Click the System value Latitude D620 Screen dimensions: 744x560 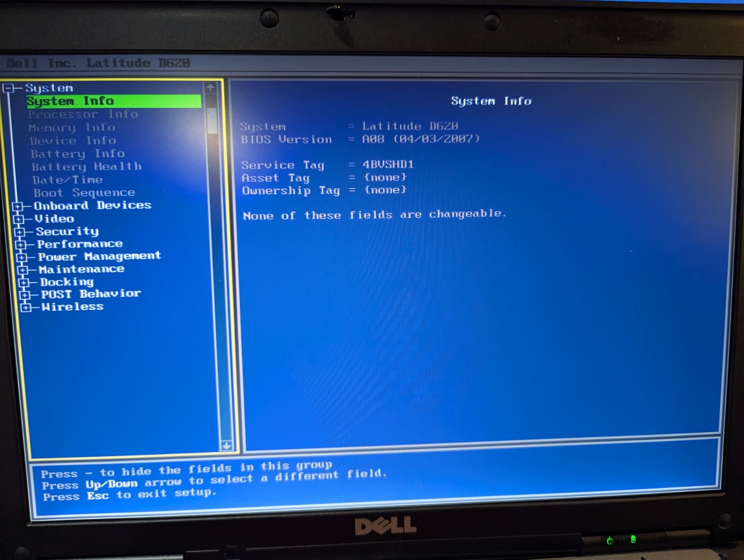pyautogui.click(x=410, y=126)
